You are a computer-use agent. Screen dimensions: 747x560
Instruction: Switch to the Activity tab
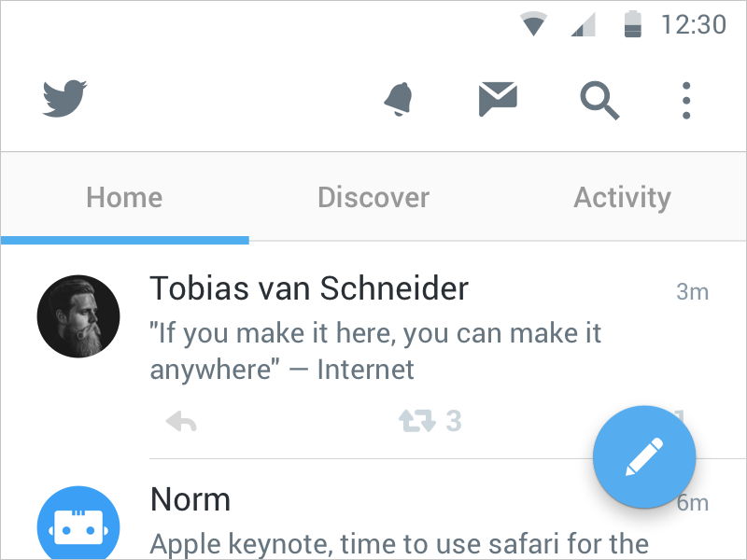[x=622, y=197]
